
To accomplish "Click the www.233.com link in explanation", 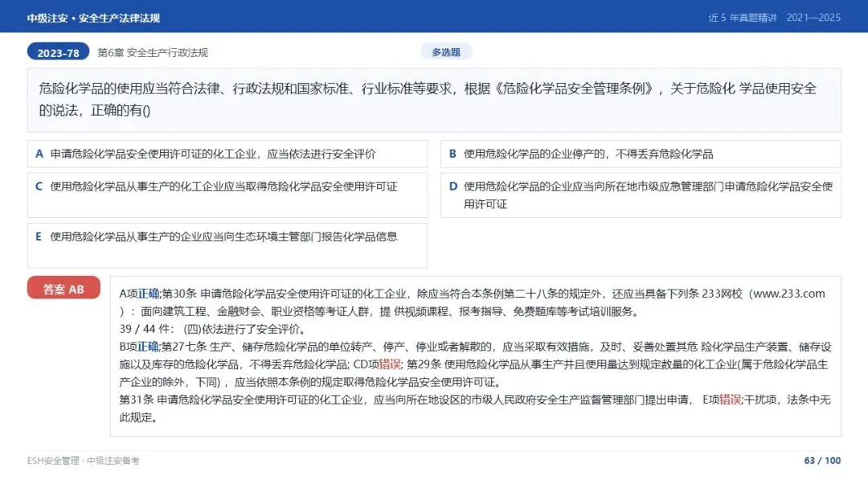I will click(x=789, y=294).
